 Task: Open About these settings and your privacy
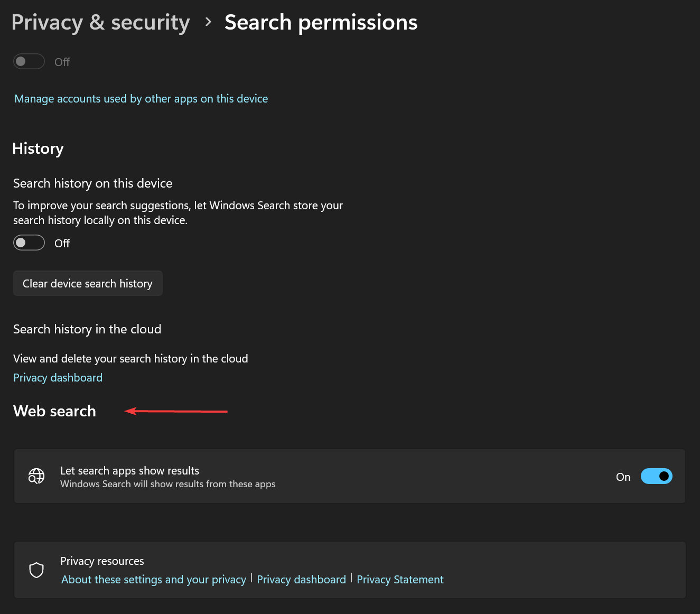154,580
